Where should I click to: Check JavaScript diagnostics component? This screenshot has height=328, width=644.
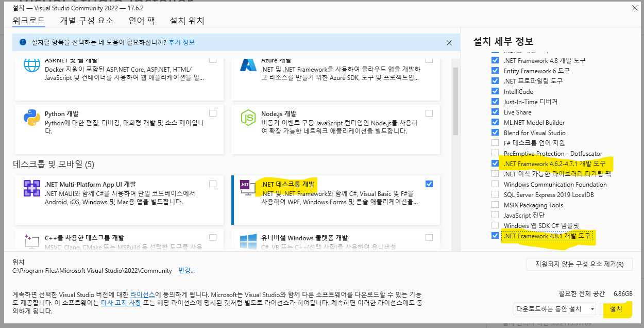point(495,215)
